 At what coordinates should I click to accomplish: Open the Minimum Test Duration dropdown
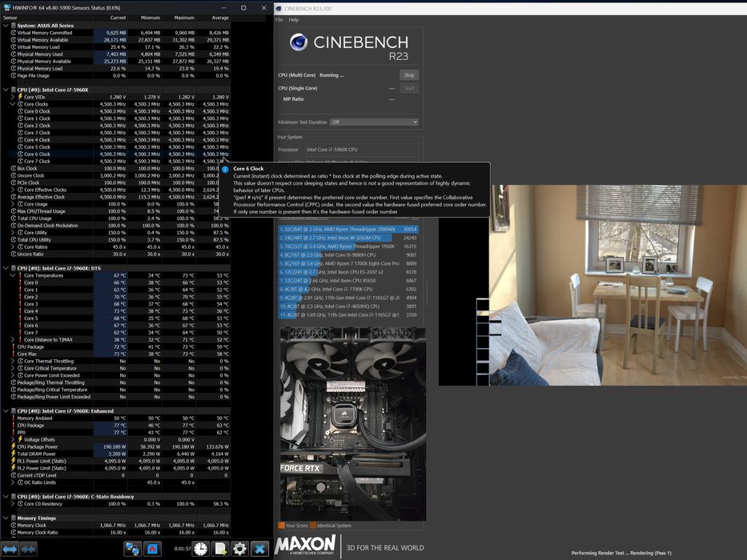374,122
